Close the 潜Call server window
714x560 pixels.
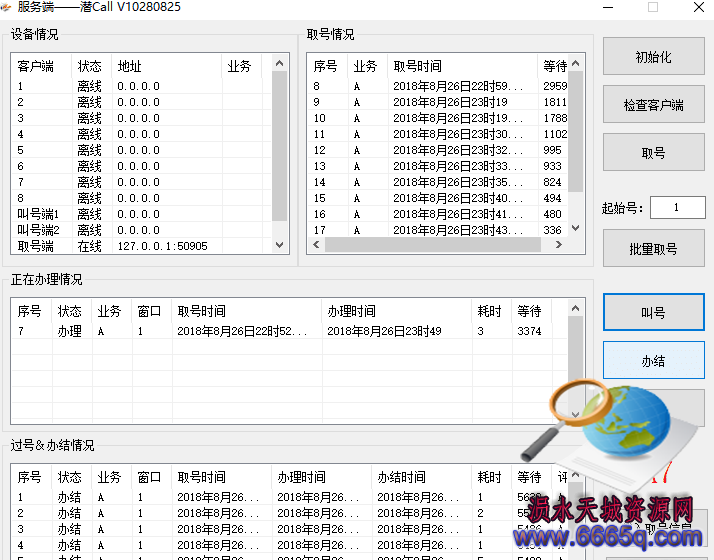click(699, 7)
